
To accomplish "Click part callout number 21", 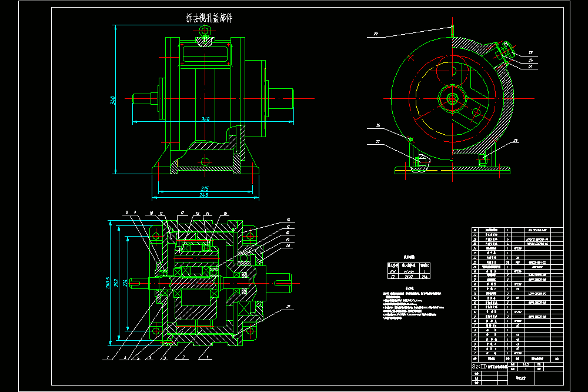I will tap(288, 307).
